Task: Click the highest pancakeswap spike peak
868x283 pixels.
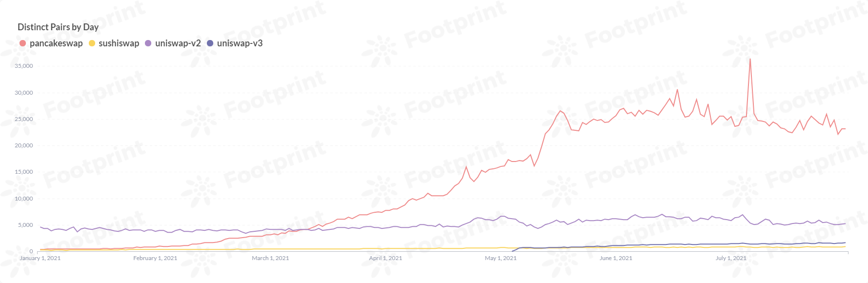Action: 750,60
